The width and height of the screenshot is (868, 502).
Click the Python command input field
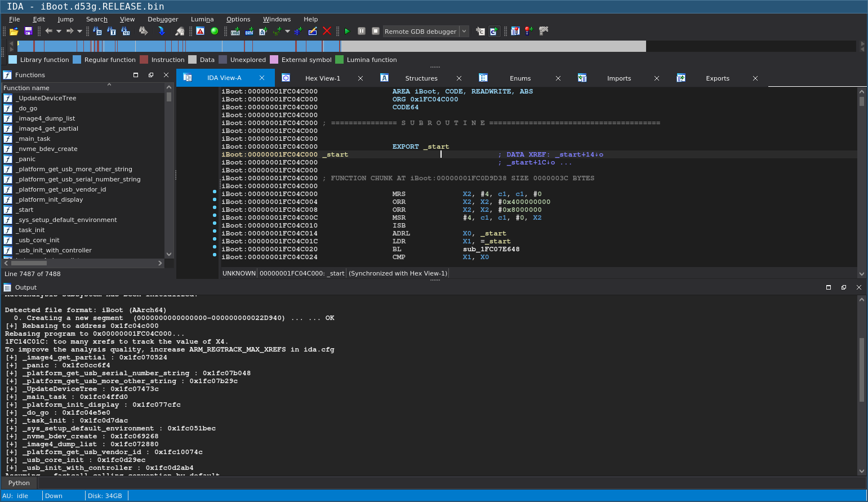click(x=453, y=483)
